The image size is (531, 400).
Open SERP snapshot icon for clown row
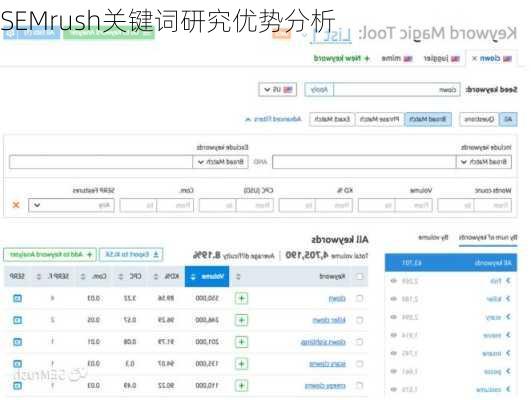[17, 298]
